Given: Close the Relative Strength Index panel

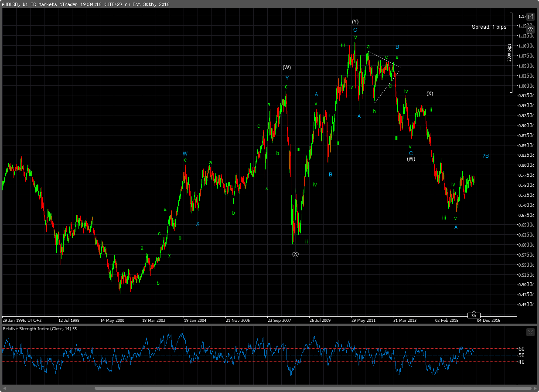Looking at the screenshot, I should (x=530, y=332).
